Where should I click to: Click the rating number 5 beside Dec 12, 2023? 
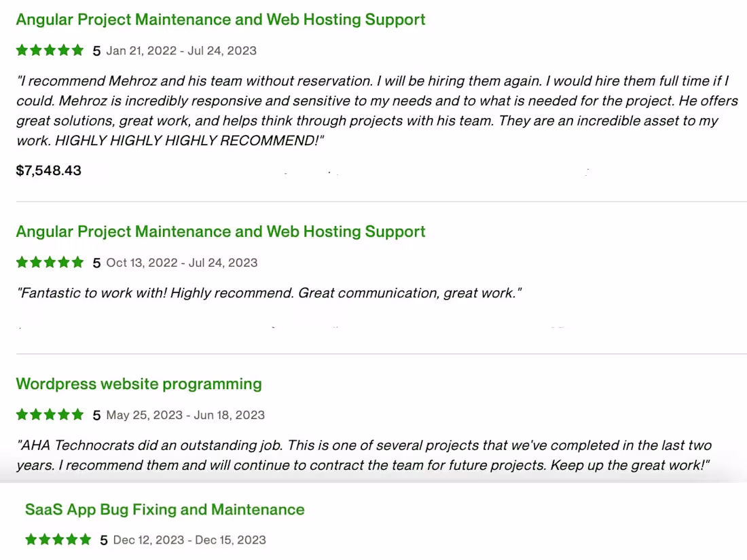104,541
